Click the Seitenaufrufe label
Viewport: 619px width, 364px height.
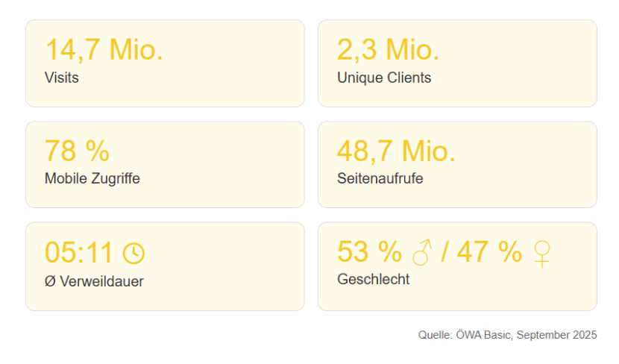click(x=380, y=179)
